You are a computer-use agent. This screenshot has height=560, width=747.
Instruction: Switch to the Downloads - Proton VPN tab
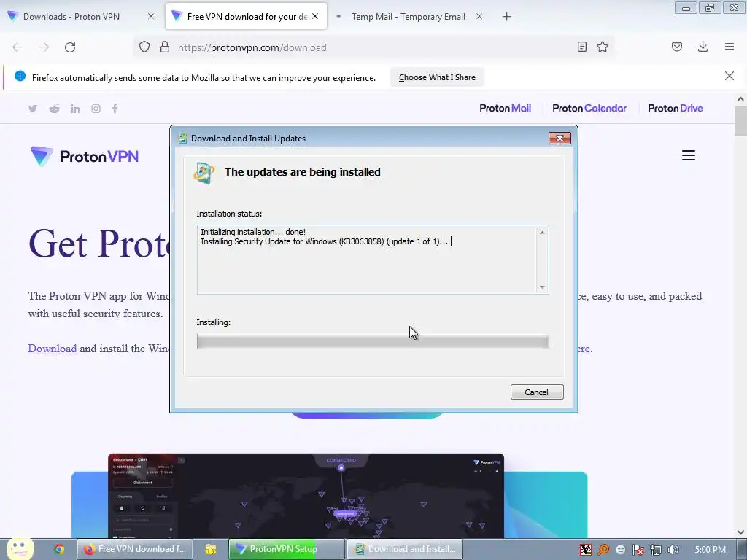71,17
